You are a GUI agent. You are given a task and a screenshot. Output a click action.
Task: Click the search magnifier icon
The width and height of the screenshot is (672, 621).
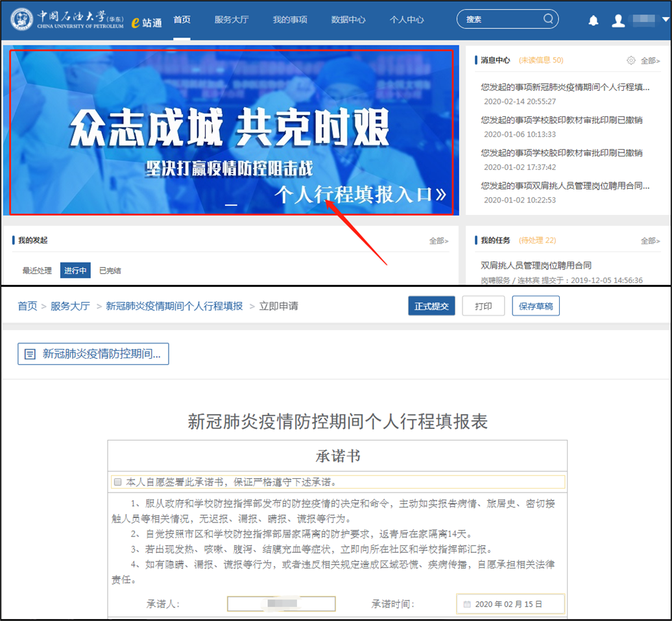(548, 19)
